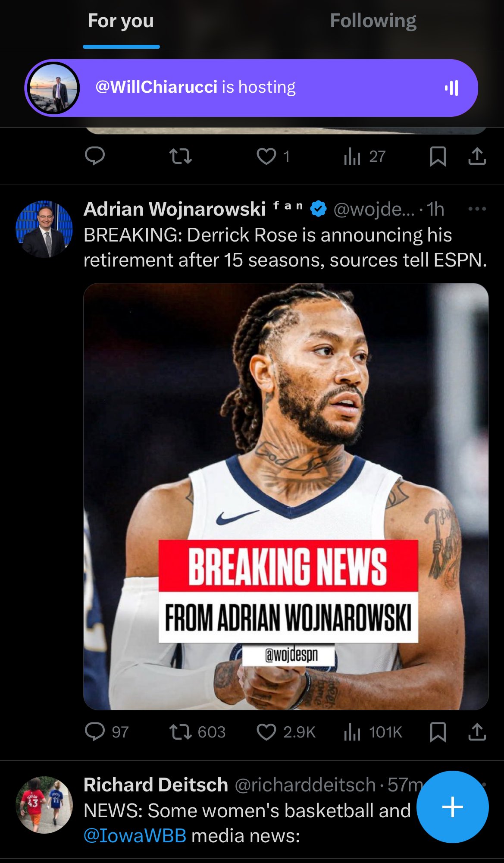View analytics showing 101K views
This screenshot has width=504, height=863.
pos(373,732)
